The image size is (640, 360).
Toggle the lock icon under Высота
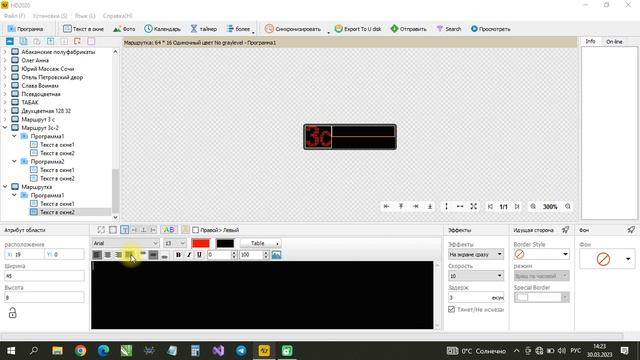13,313
